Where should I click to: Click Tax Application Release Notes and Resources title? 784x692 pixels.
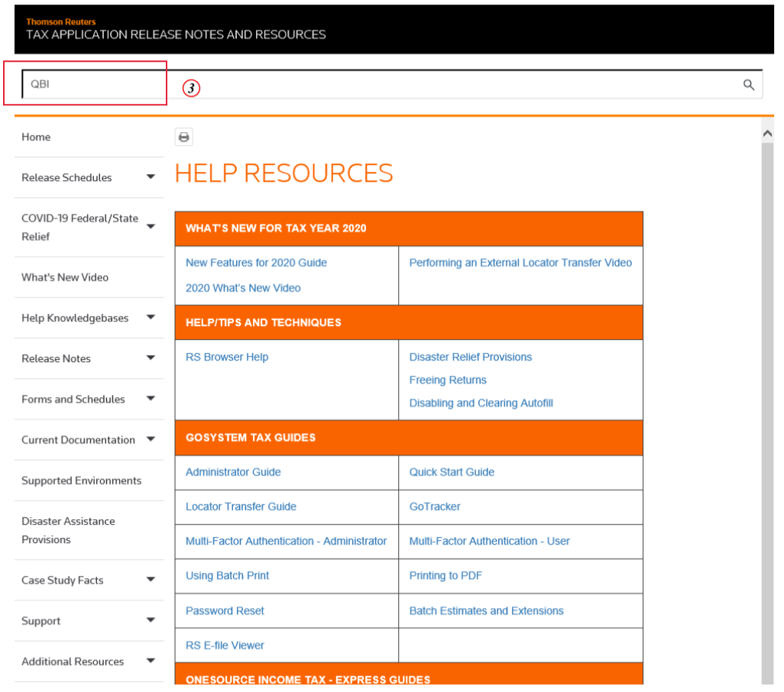tap(176, 34)
